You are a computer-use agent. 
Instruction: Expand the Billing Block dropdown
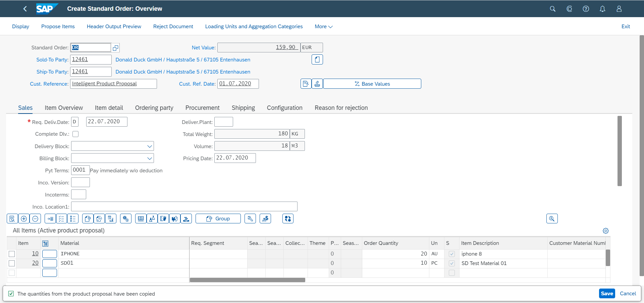[x=150, y=158]
